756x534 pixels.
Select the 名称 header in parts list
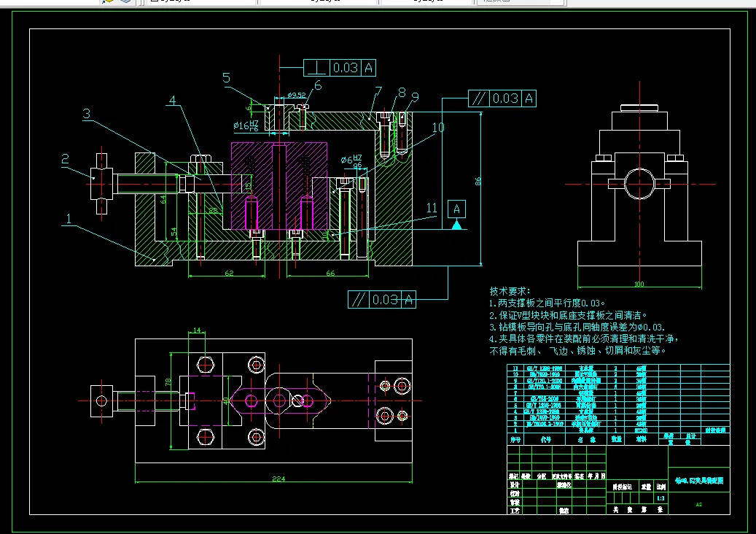588,440
